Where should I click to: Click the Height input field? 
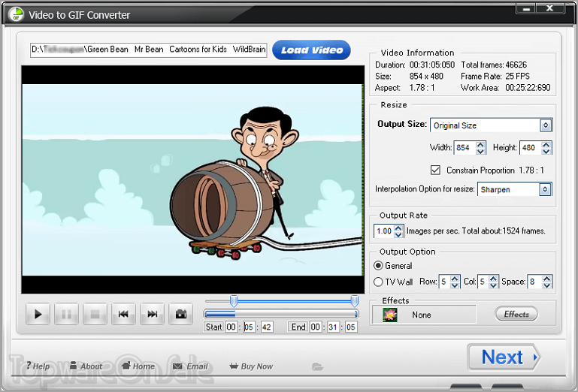531,148
